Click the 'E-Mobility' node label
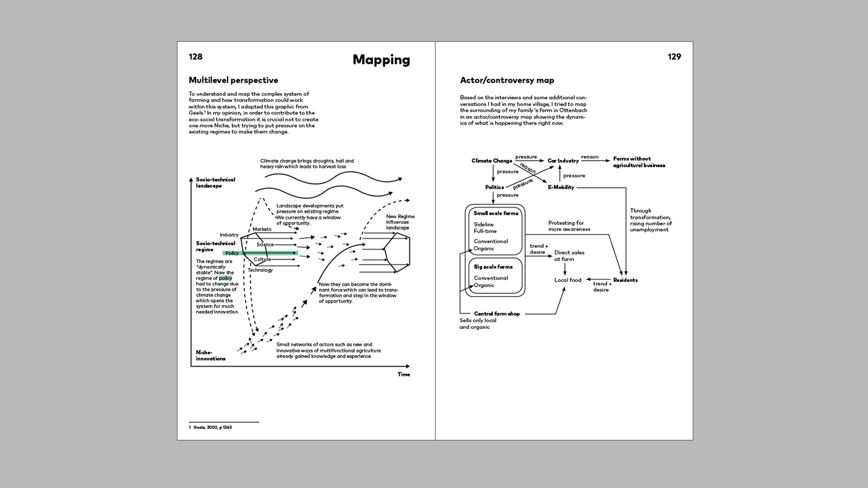868x488 pixels. pos(561,188)
